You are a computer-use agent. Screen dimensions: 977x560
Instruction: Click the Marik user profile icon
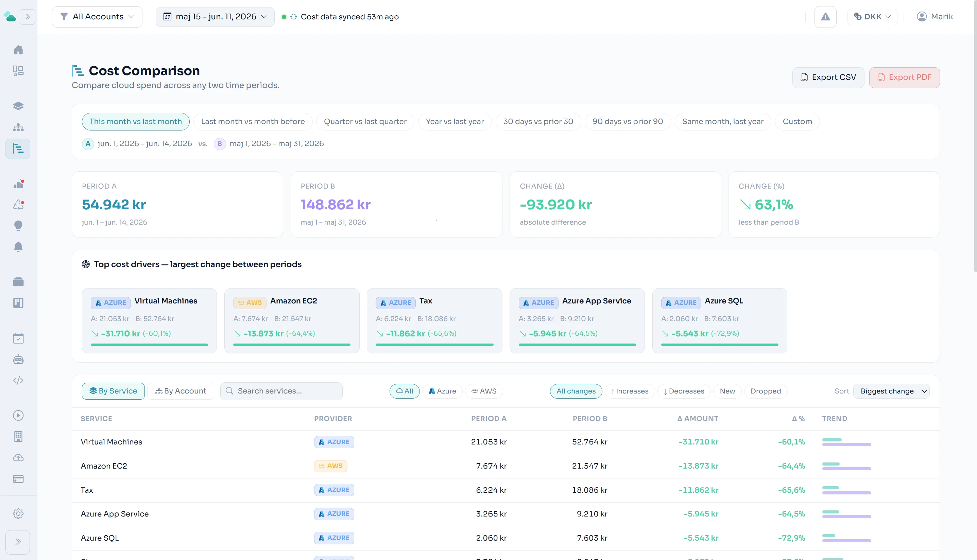click(x=922, y=17)
